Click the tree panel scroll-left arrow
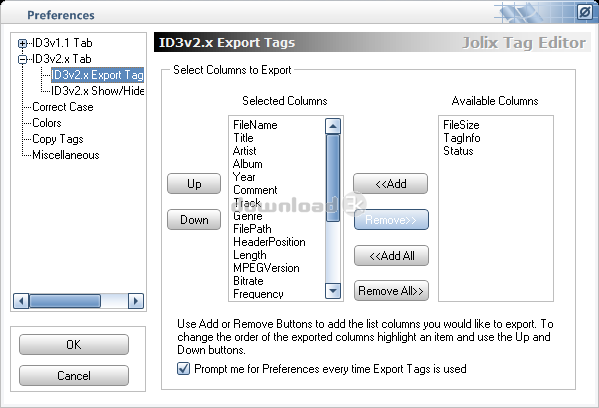This screenshot has width=599, height=408. [21, 301]
